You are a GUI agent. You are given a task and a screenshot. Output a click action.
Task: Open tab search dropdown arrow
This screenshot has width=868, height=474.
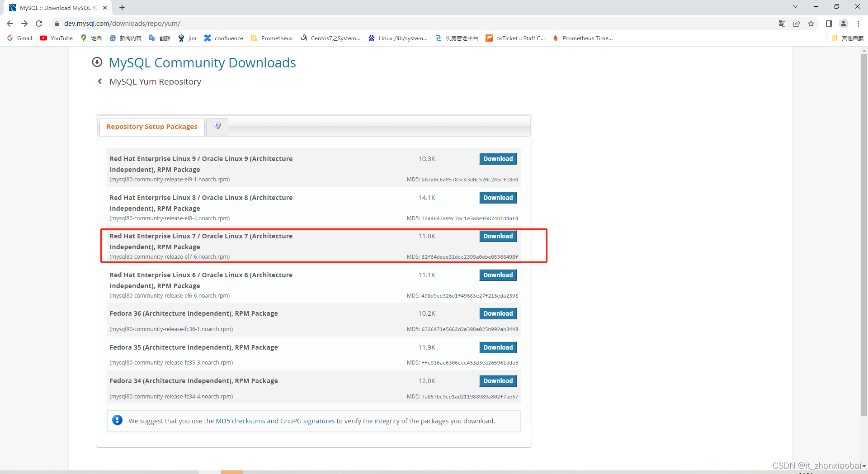(795, 6)
